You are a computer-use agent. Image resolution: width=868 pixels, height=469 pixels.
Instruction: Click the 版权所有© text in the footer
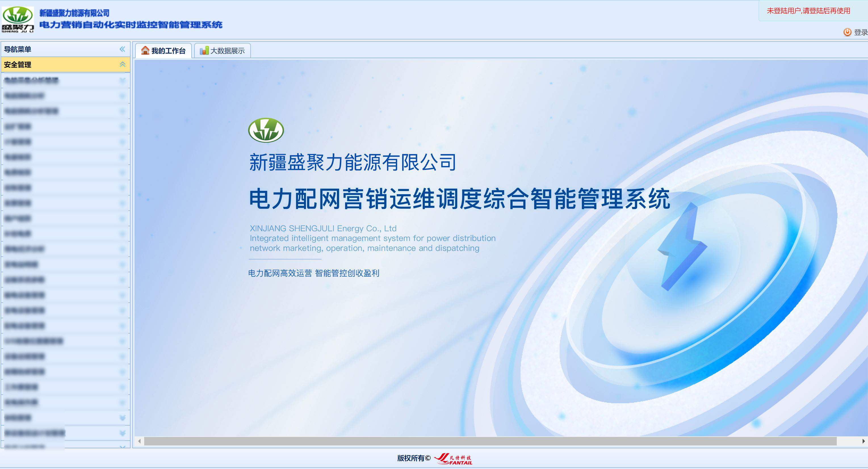pos(414,458)
